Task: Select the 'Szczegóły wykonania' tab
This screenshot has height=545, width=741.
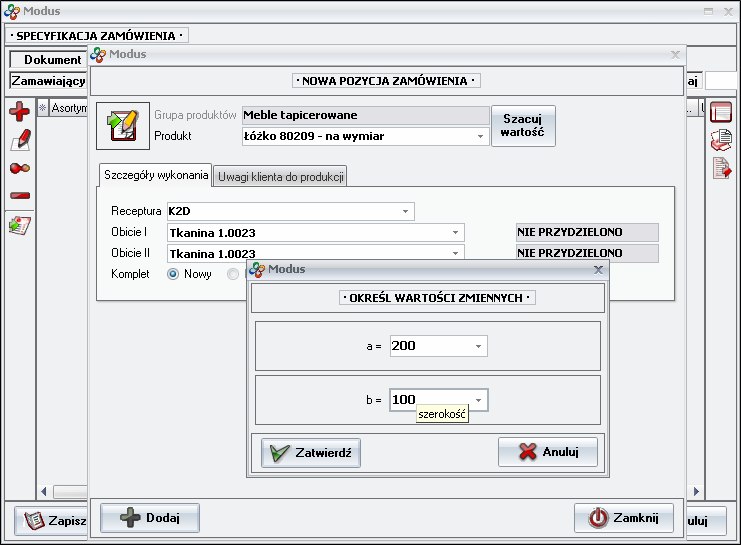Action: [x=155, y=175]
